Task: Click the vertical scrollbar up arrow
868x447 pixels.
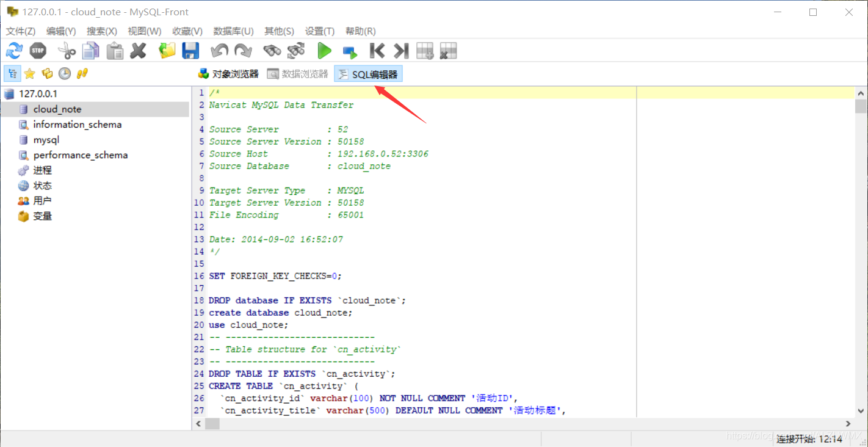Action: click(861, 93)
